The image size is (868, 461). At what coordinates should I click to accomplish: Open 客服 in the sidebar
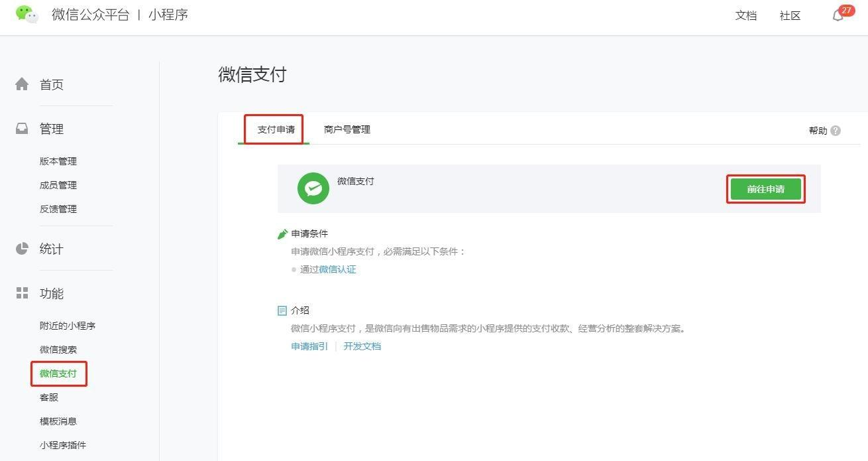pos(49,397)
